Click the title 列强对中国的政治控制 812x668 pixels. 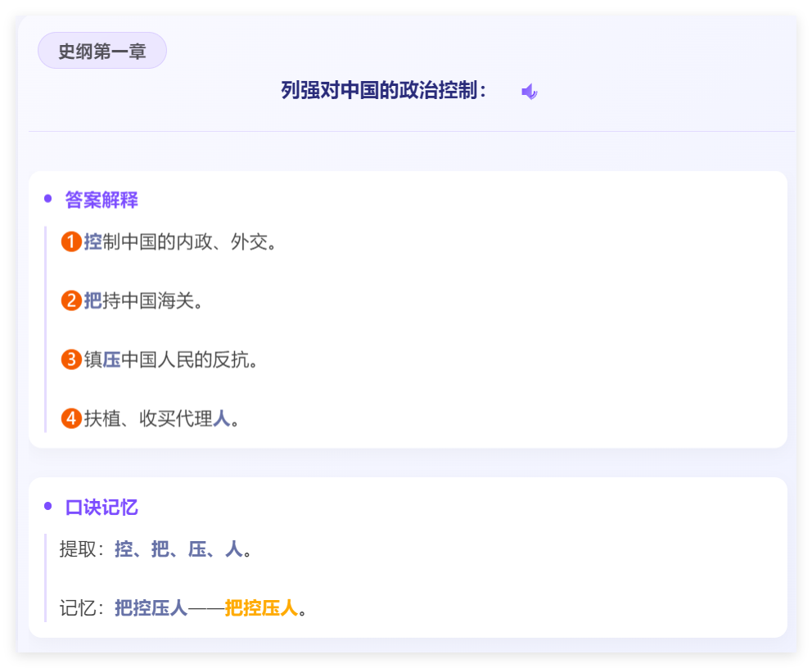[384, 90]
